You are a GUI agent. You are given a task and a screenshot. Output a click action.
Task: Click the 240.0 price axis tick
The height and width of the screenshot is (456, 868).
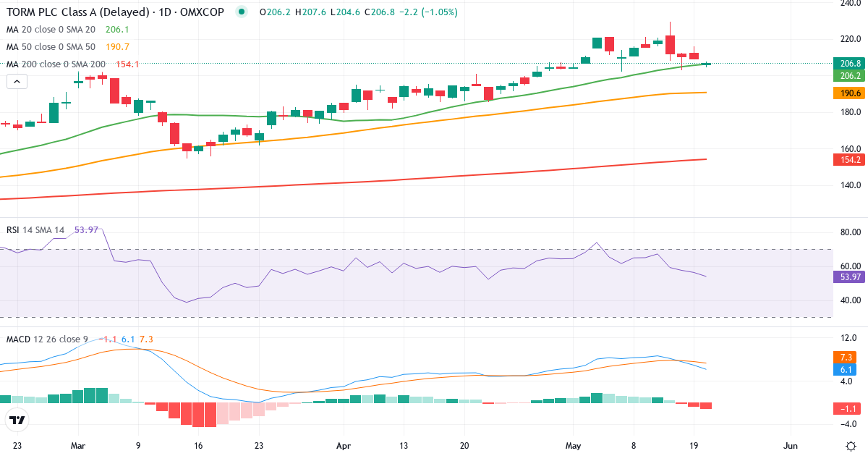click(849, 3)
